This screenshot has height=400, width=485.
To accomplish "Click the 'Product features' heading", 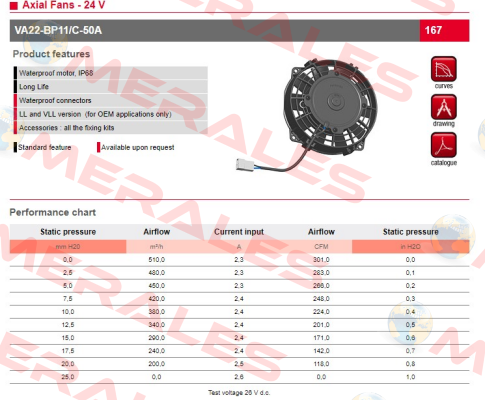I will (51, 54).
